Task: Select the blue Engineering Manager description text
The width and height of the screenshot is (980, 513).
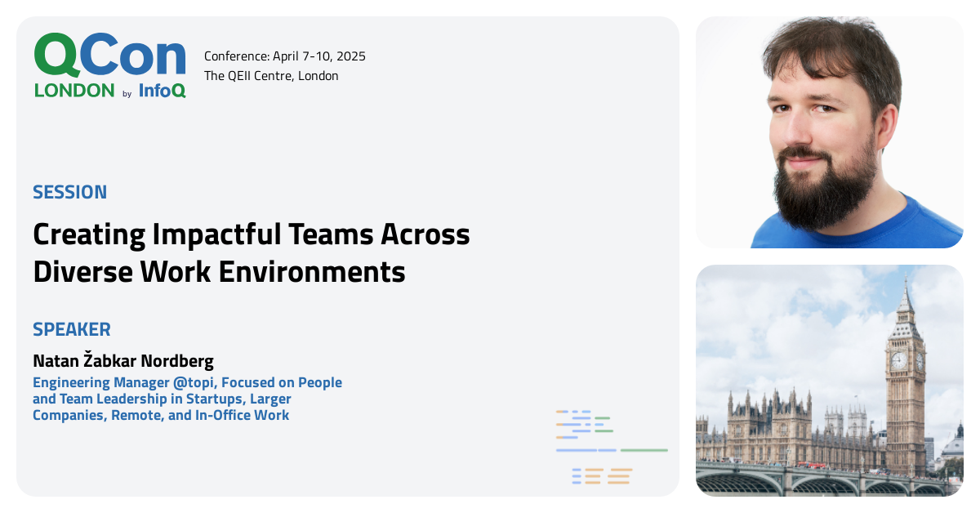Action: 187,399
